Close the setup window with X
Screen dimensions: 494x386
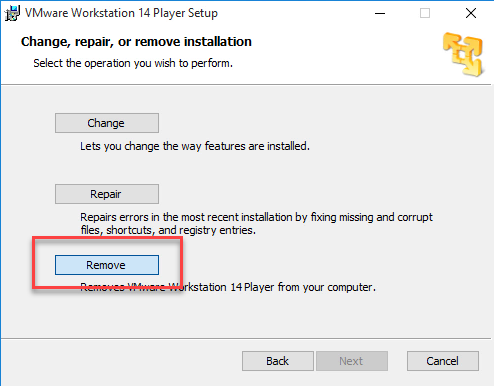click(x=471, y=13)
